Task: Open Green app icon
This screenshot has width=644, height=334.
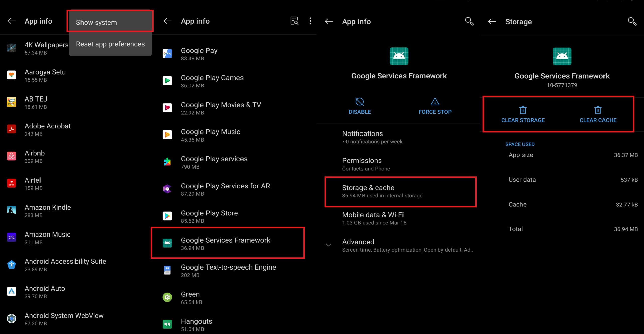Action: coord(167,297)
